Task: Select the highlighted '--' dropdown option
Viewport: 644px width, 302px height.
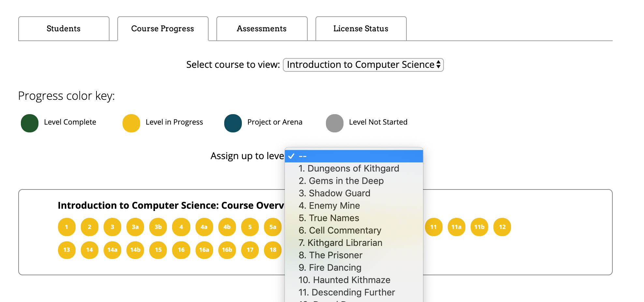Action: (353, 156)
